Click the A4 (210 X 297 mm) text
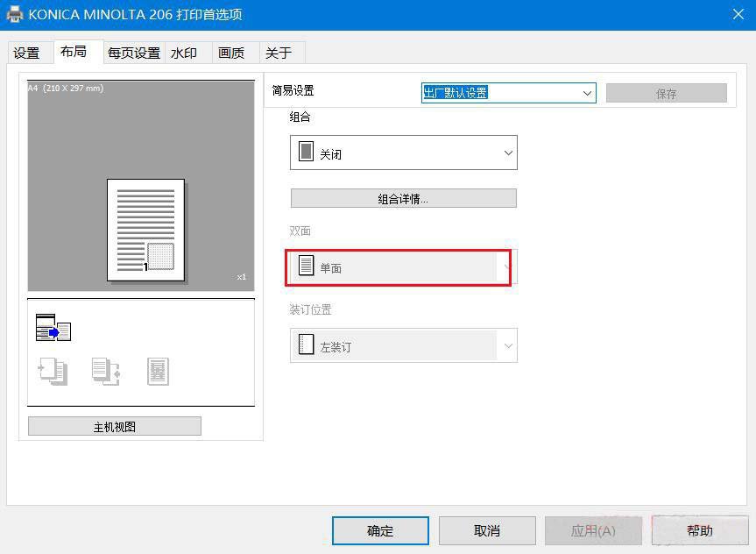This screenshot has height=554, width=756. (66, 88)
